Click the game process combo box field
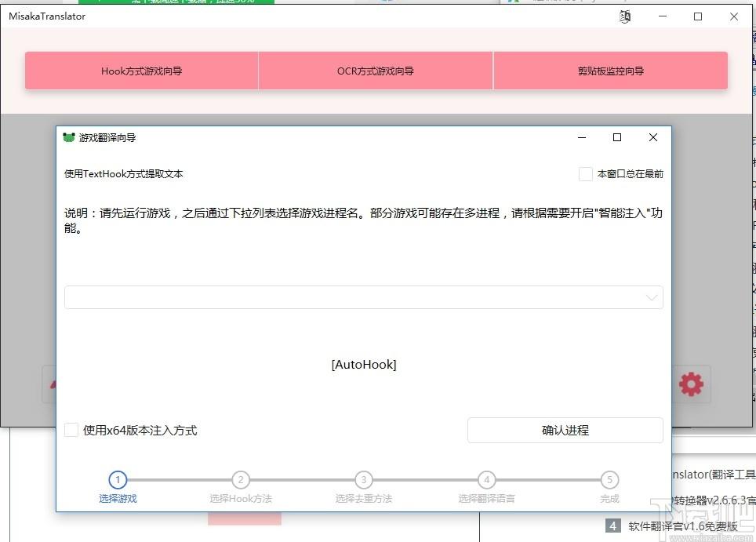756x542 pixels. (364, 297)
